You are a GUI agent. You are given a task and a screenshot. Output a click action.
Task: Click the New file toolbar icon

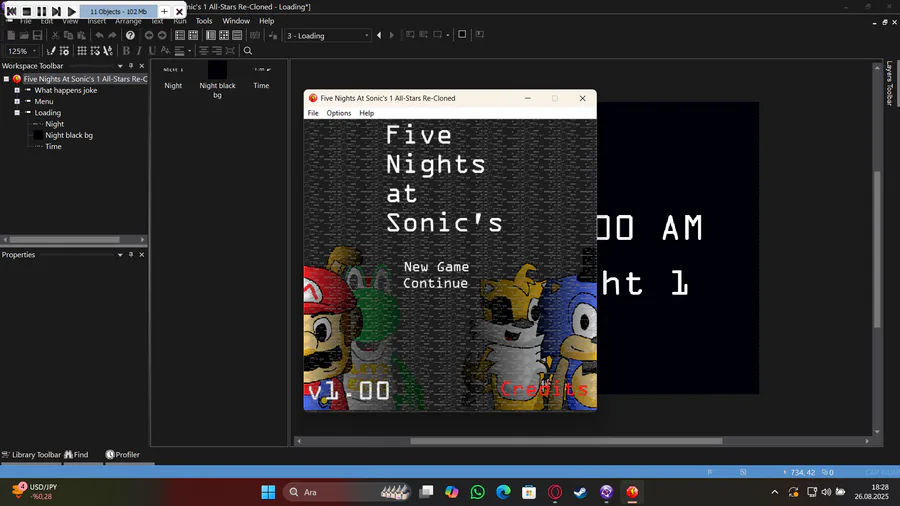coord(11,36)
